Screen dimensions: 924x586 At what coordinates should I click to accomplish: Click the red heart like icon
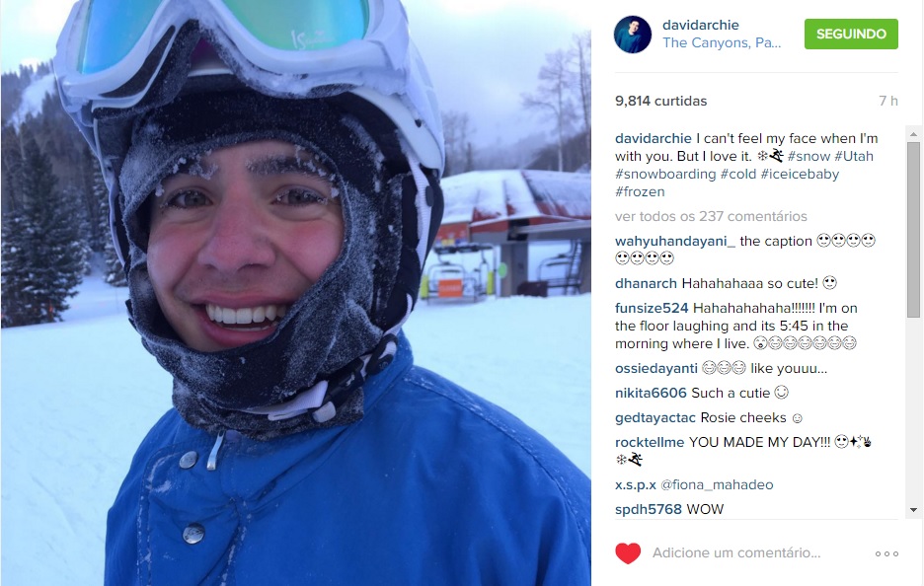pyautogui.click(x=628, y=553)
